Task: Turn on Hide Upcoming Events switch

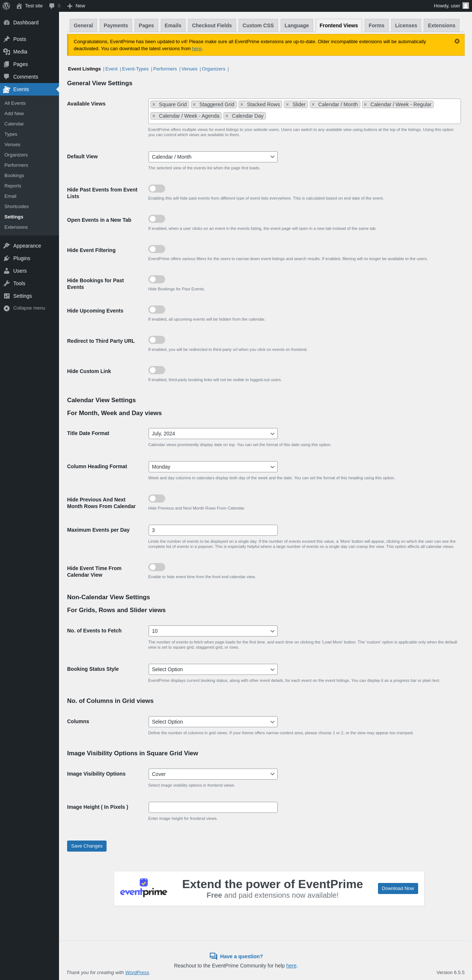Action: pyautogui.click(x=156, y=310)
